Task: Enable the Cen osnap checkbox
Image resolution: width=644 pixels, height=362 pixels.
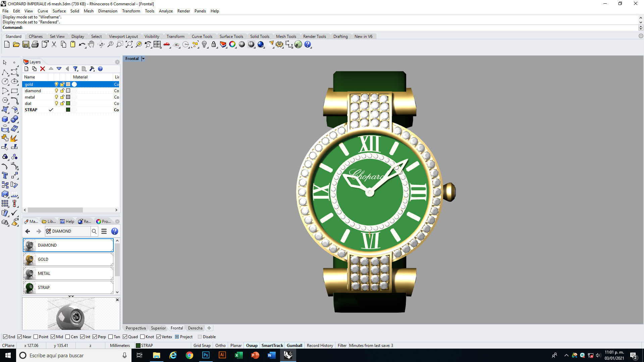Action: tap(67, 337)
